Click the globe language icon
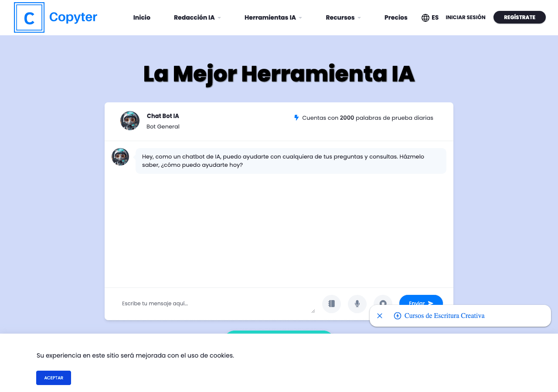 pyautogui.click(x=425, y=18)
